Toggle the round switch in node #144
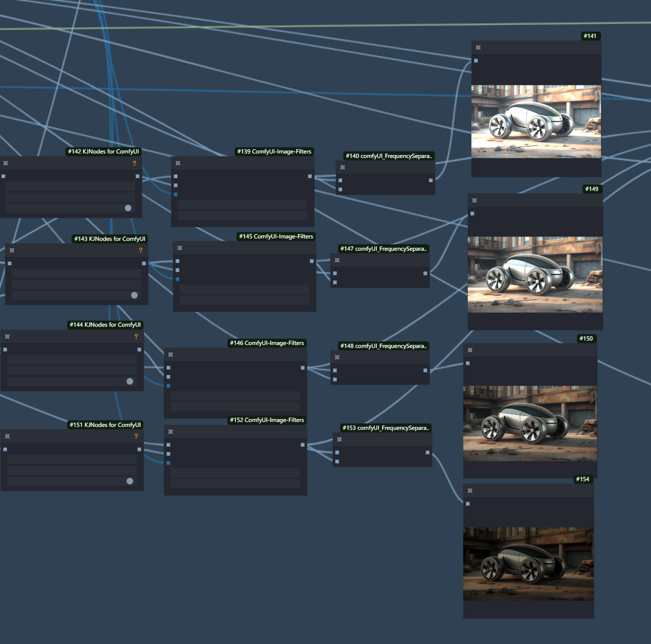Viewport: 651px width, 644px height. (x=130, y=381)
